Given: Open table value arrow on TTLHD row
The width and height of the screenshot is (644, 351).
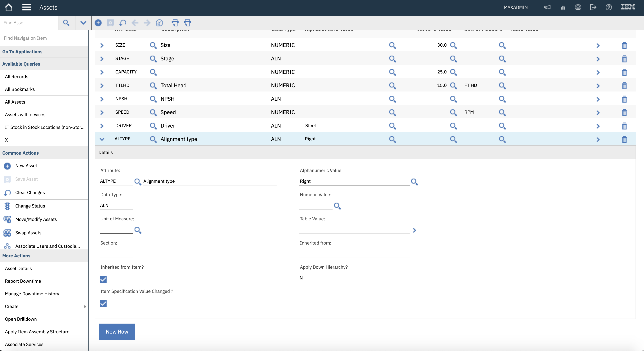Looking at the screenshot, I should tap(598, 86).
